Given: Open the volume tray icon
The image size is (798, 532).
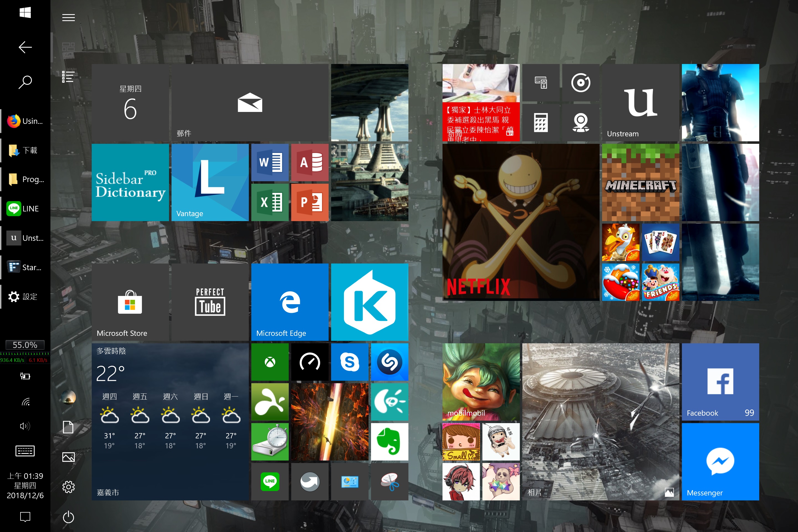Looking at the screenshot, I should click(x=25, y=426).
